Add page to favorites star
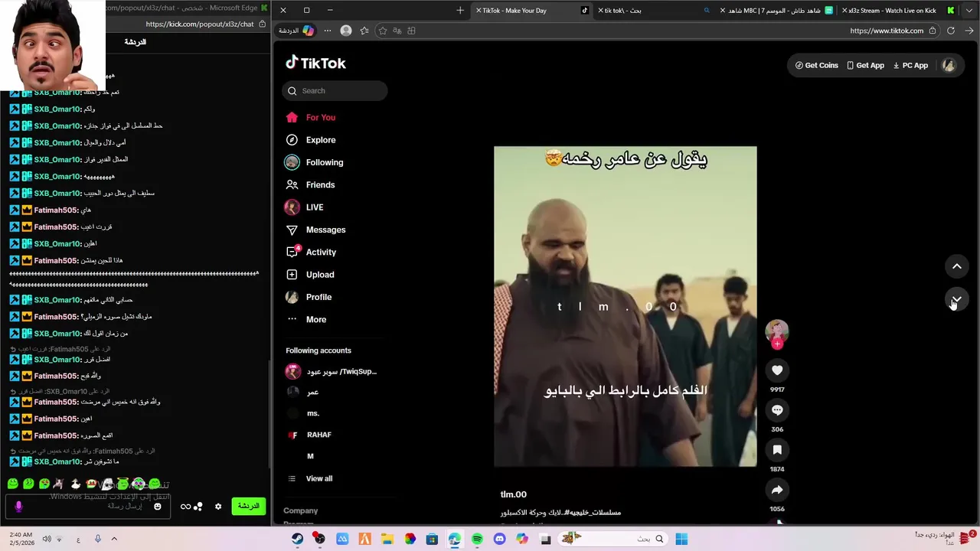This screenshot has width=980, height=551. point(383,31)
